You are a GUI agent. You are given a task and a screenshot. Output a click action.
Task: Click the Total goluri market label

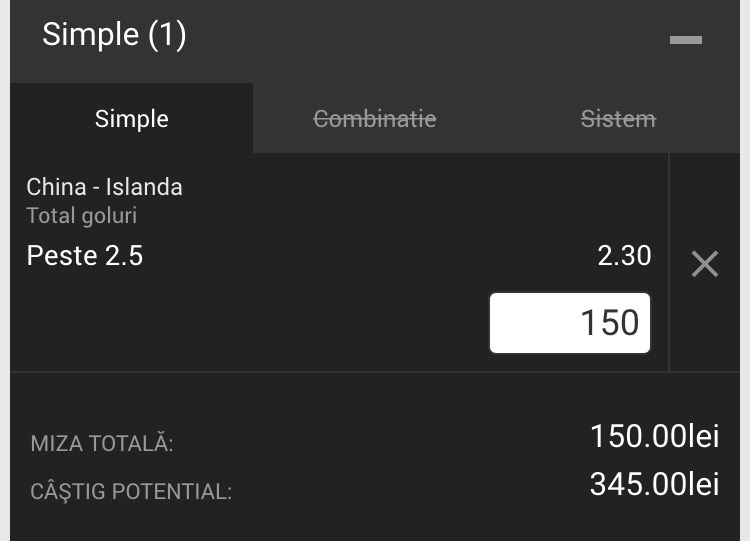coord(82,216)
